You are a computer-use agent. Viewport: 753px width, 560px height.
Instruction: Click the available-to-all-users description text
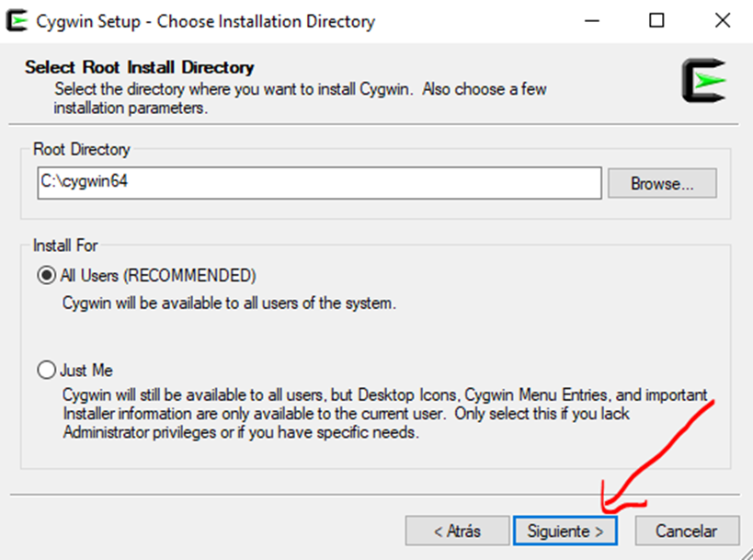pos(229,303)
